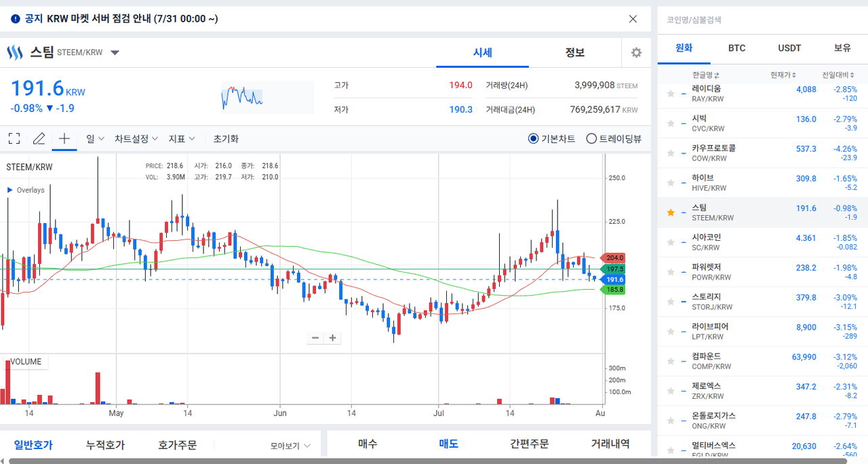Dismiss the KRW 마켓 notice banner
The width and height of the screenshot is (868, 464).
633,19
